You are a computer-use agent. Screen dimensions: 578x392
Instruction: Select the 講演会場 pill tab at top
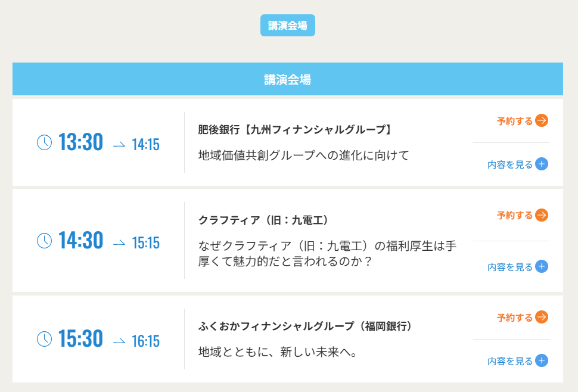288,26
